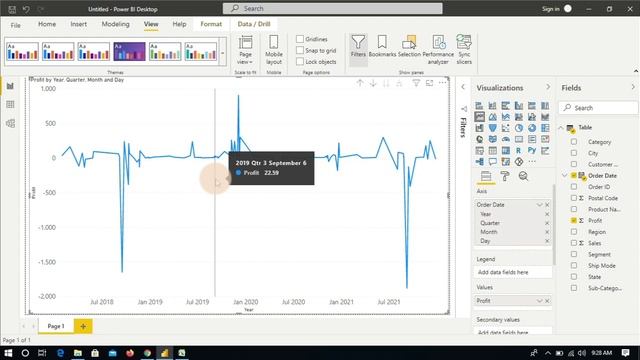Image resolution: width=640 pixels, height=360 pixels.
Task: Select the Python visual icon
Action: (x=532, y=151)
